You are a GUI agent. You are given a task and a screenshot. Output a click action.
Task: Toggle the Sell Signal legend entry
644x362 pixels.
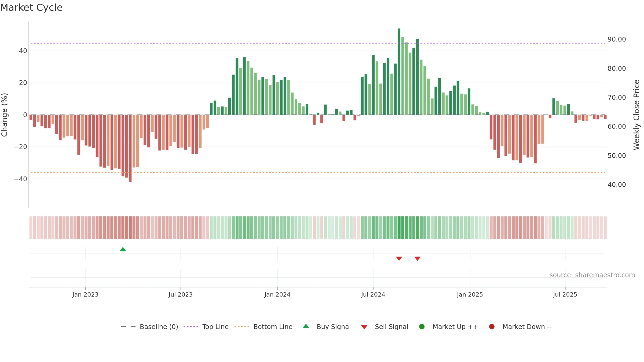pos(385,327)
